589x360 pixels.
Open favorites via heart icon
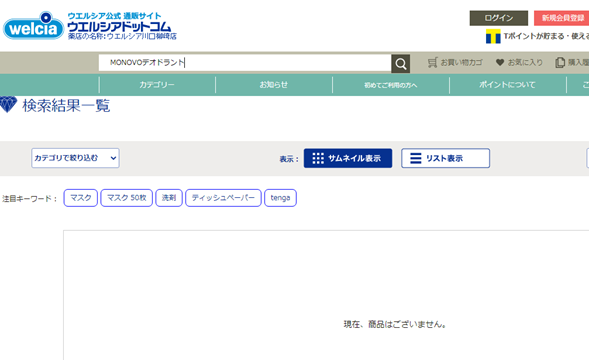point(500,62)
